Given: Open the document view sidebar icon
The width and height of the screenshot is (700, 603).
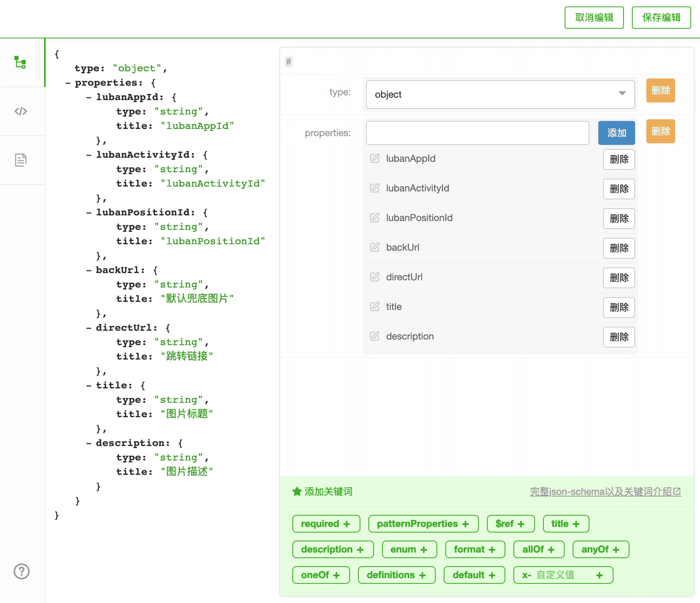Looking at the screenshot, I should point(21,160).
